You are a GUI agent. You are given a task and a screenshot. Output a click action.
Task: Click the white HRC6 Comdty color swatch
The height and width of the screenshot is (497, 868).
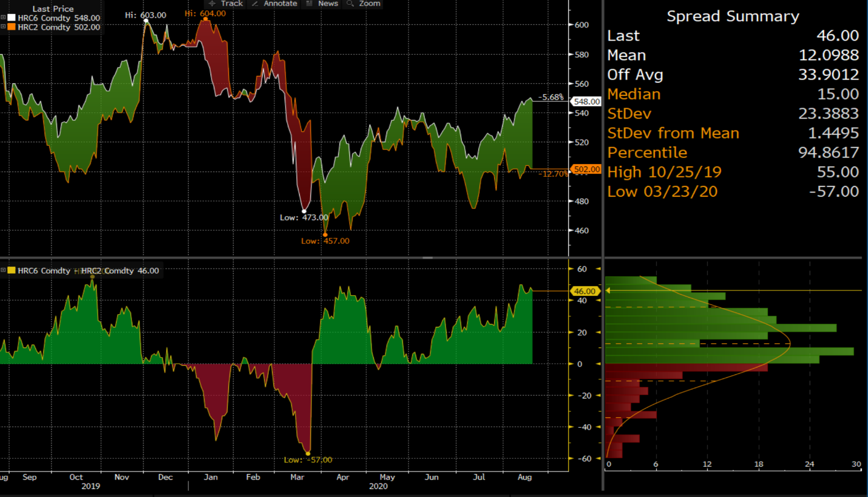[12, 18]
